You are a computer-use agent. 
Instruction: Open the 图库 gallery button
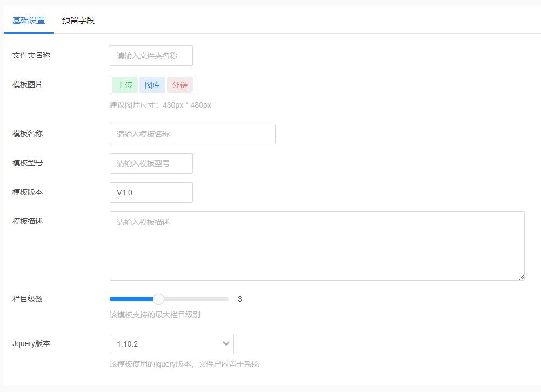[152, 85]
